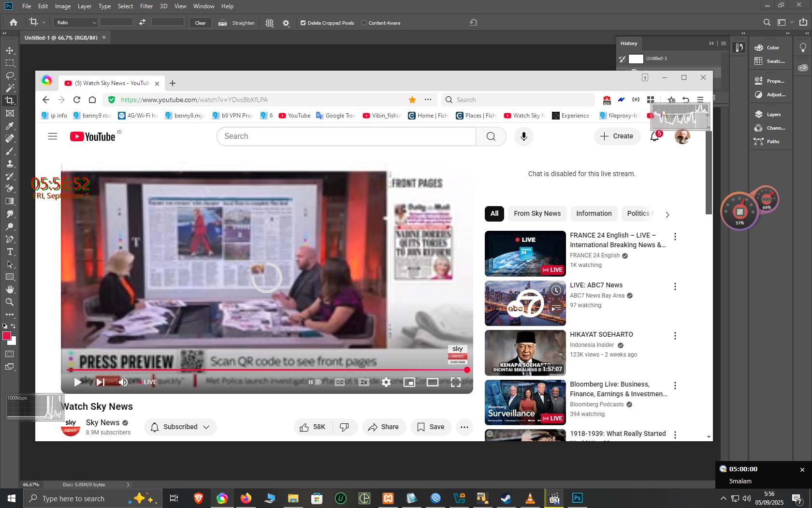Click the YouTube Create button
Viewport: 812px width, 508px height.
click(617, 136)
